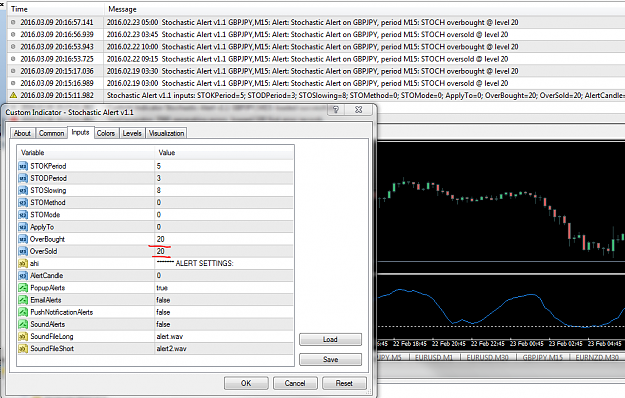Click the PopupAlerts boolean icon
625x398 pixels.
tap(23, 288)
